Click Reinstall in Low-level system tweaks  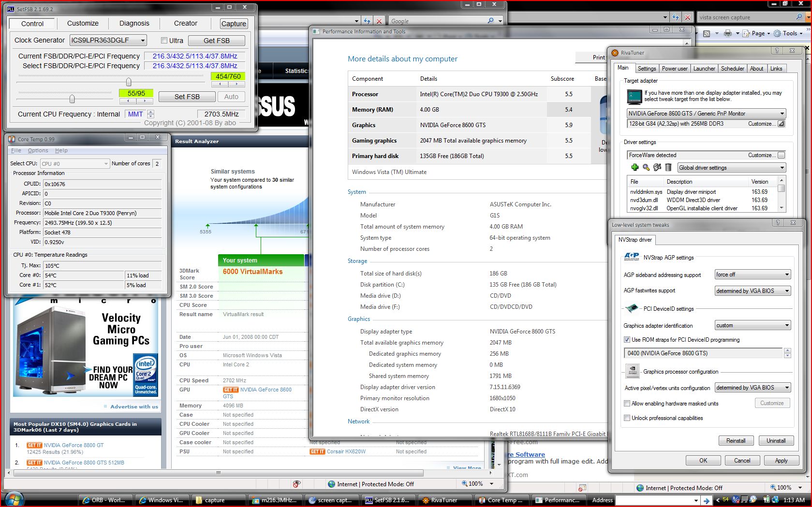tap(736, 441)
